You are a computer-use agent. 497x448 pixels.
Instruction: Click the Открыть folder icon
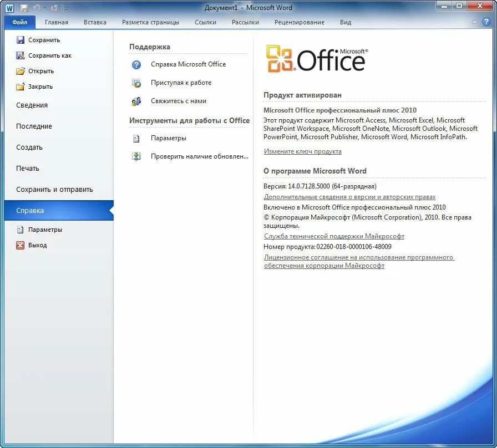click(21, 70)
